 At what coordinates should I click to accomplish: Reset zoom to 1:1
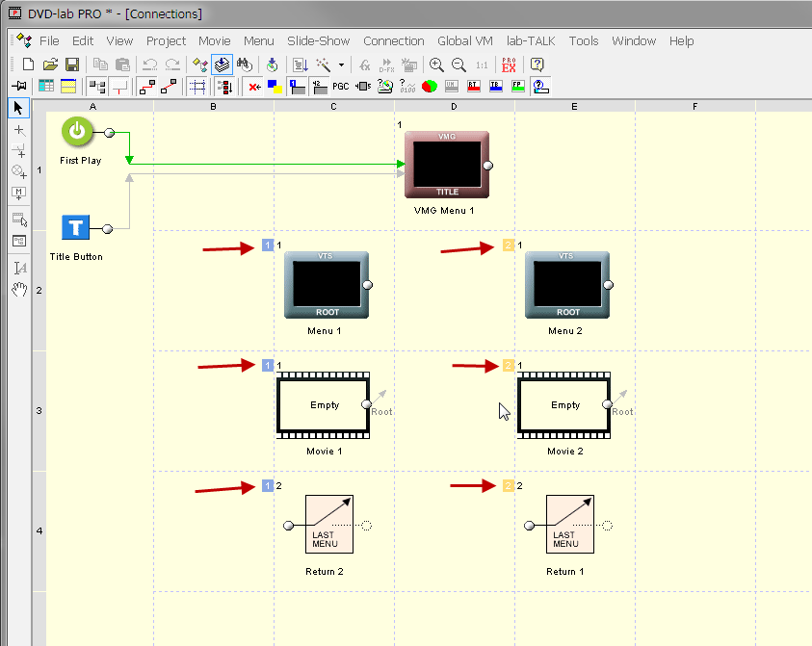(482, 65)
